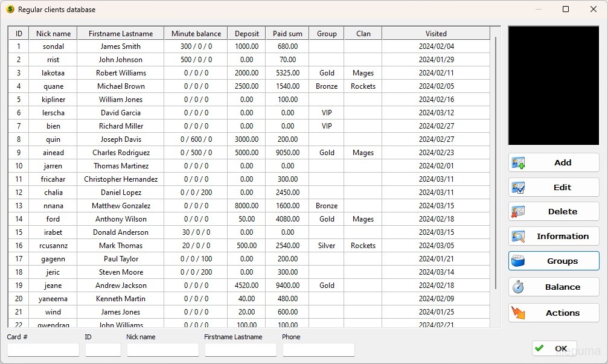Maximize the Regular clients database window
The height and width of the screenshot is (364, 608).
[566, 10]
